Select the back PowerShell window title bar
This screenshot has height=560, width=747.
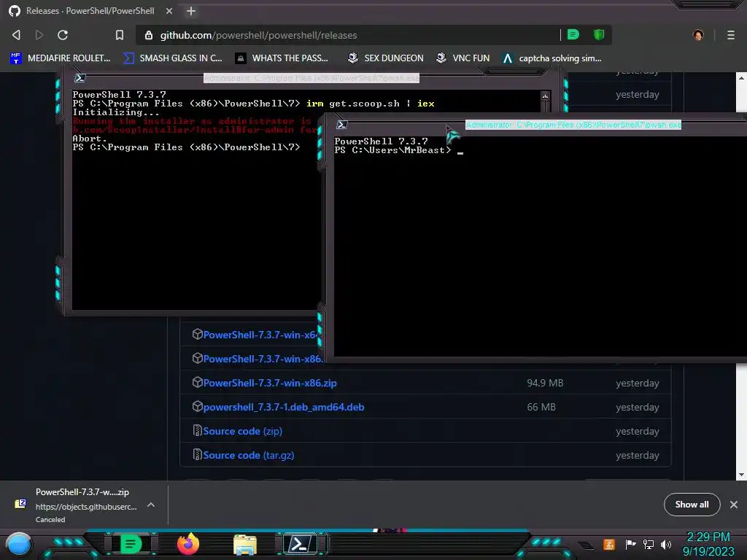coord(311,78)
